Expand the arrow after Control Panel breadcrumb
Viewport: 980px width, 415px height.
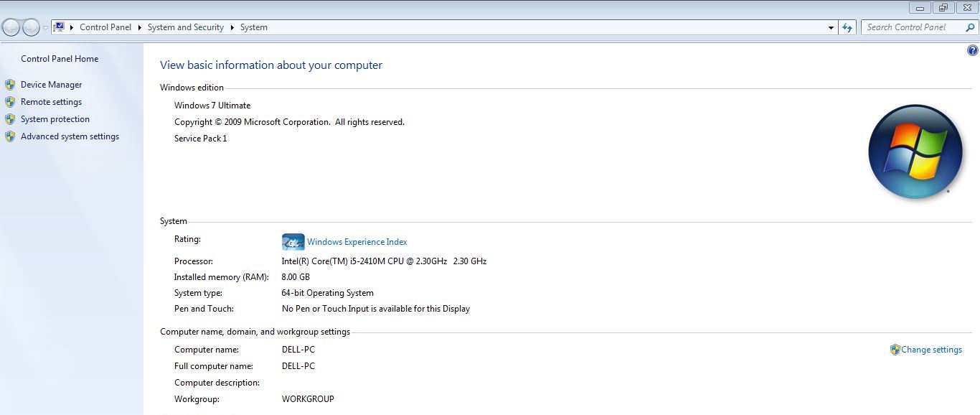tap(140, 27)
